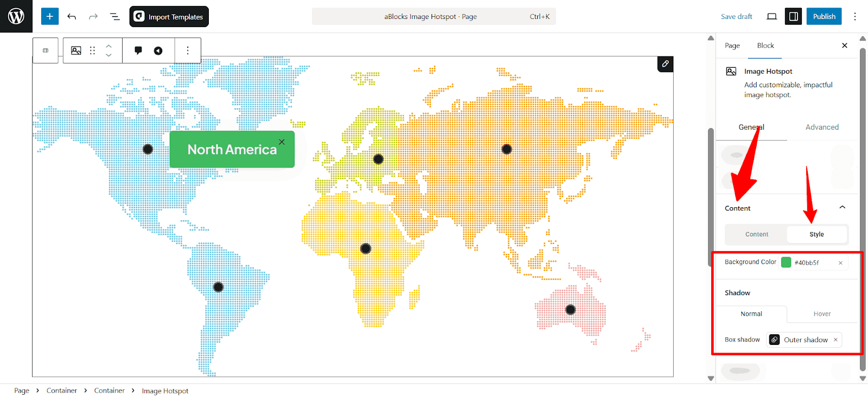
Task: Select the Content toggle option
Action: pos(757,234)
